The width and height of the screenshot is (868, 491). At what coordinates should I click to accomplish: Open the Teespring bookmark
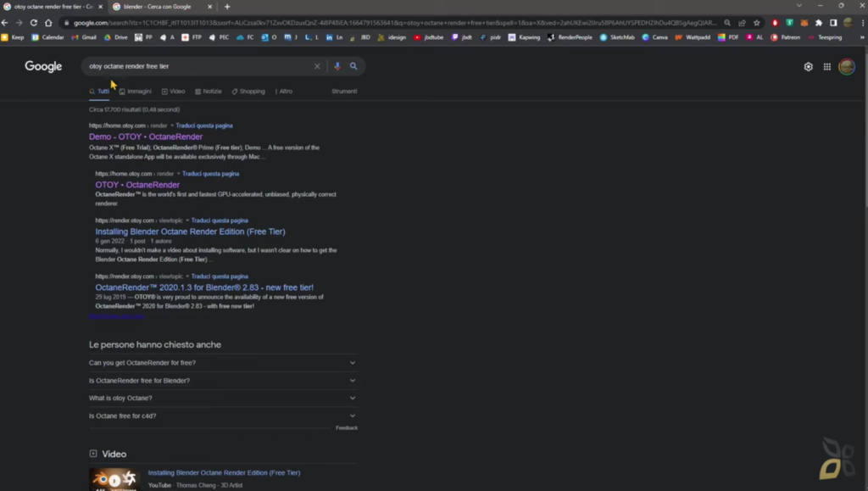pos(825,37)
